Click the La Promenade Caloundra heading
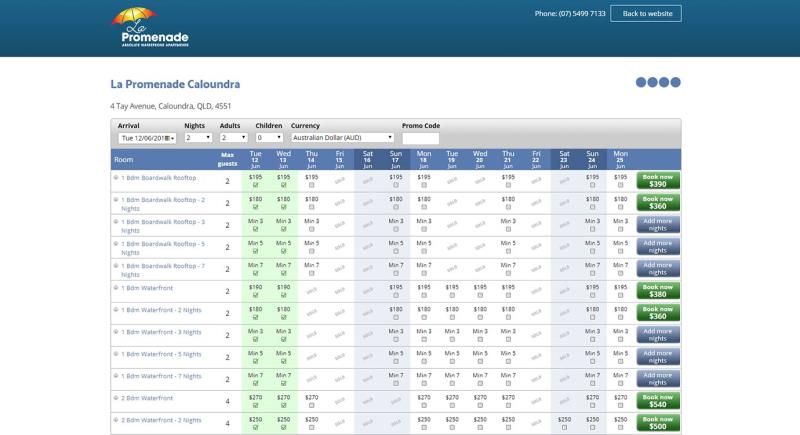The width and height of the screenshot is (800, 435). click(x=175, y=84)
